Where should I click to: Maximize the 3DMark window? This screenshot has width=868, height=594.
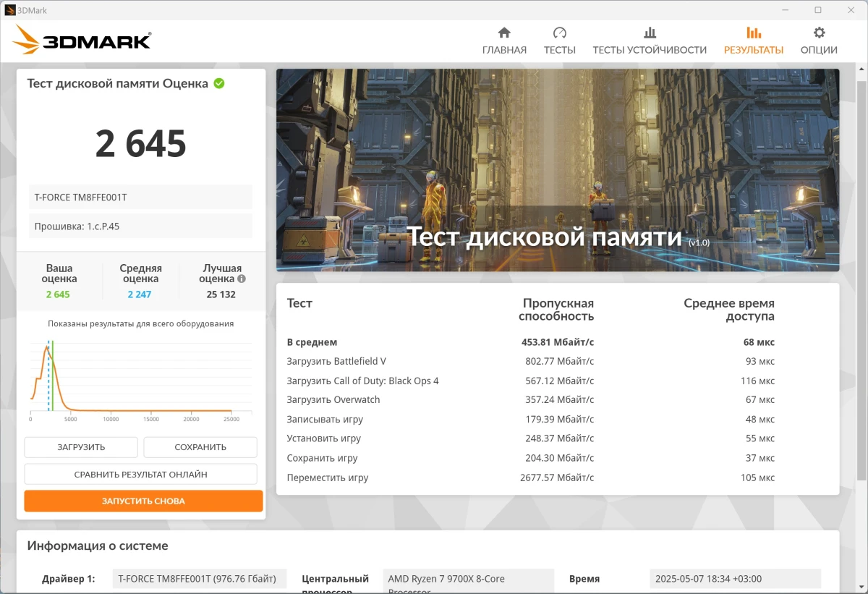point(818,10)
